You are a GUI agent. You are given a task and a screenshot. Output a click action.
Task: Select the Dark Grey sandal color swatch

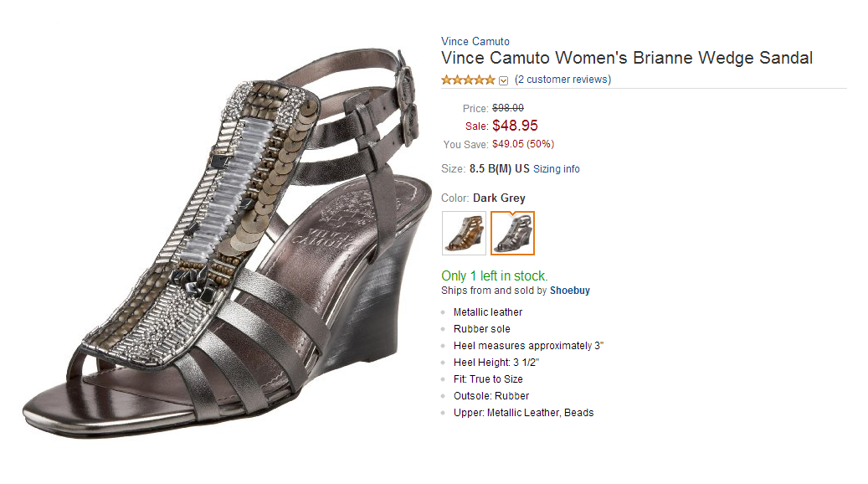pos(512,233)
